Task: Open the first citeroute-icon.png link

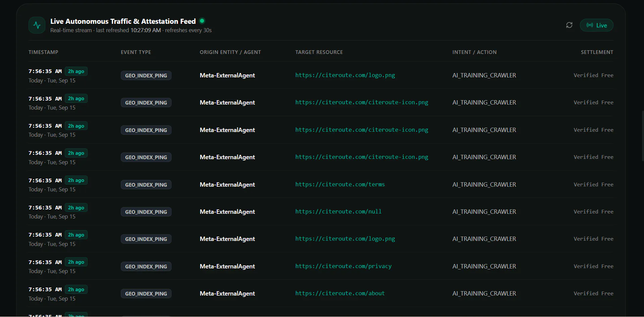Action: coord(362,102)
